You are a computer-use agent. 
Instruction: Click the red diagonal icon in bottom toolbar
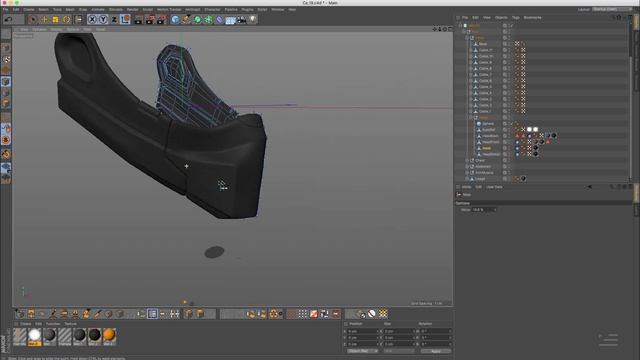[x=313, y=313]
